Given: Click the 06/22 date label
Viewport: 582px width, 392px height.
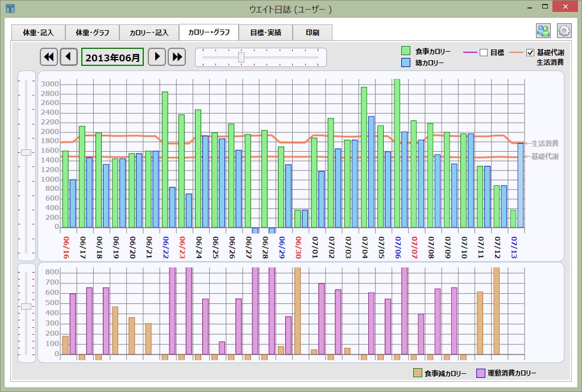Looking at the screenshot, I should pos(165,247).
